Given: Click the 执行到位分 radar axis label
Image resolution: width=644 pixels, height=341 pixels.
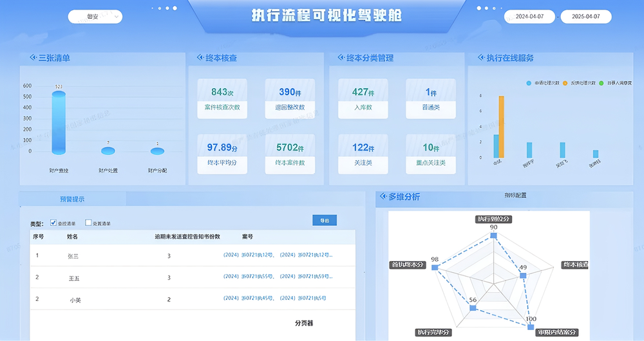Looking at the screenshot, I should [x=494, y=219].
